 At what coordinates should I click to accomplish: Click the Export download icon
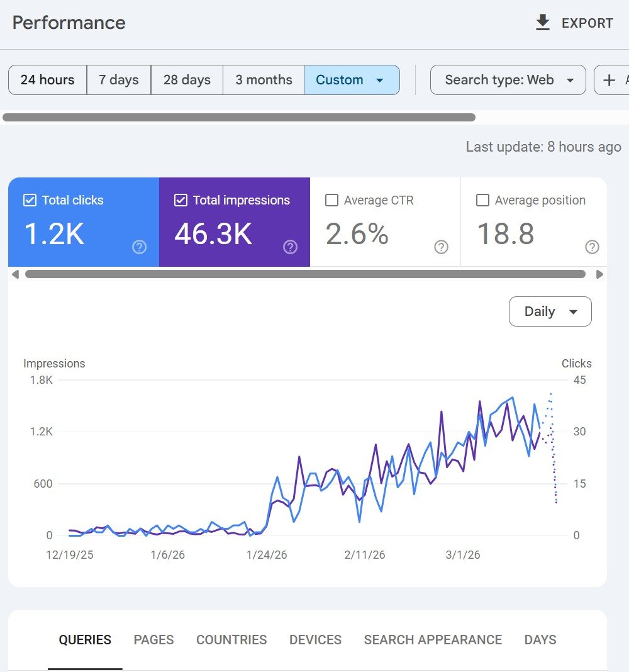[x=542, y=23]
